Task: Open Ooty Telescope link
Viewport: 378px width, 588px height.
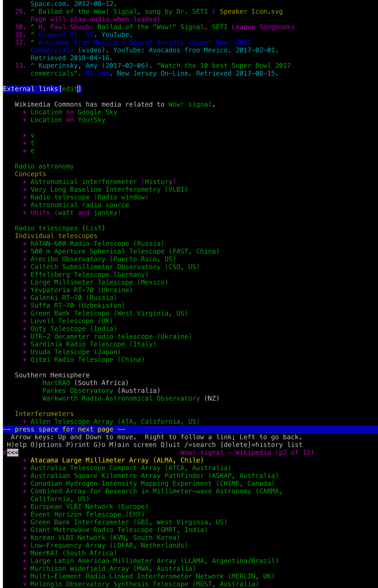Action: tap(74, 329)
